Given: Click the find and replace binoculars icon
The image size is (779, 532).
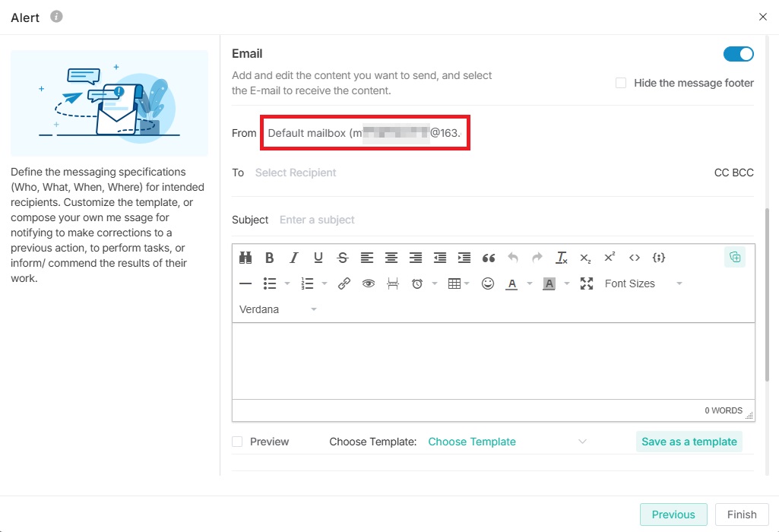Looking at the screenshot, I should tap(245, 258).
